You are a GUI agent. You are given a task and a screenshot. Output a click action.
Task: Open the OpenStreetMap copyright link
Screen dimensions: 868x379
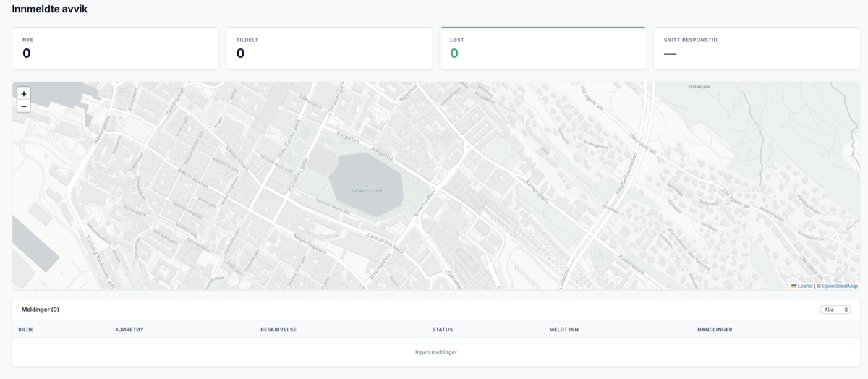840,286
